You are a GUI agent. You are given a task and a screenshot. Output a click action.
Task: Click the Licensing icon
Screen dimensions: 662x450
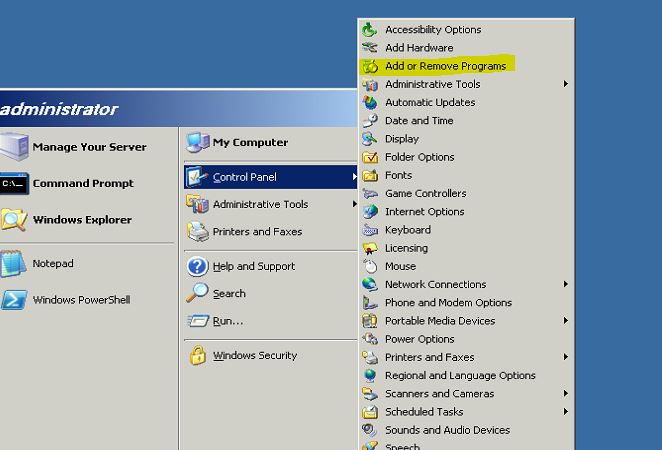[x=370, y=248]
